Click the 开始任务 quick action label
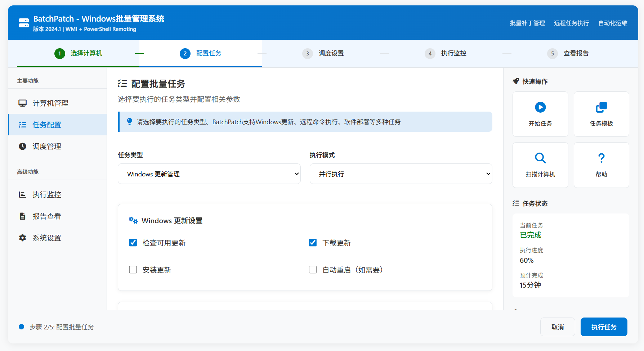The width and height of the screenshot is (644, 351). [540, 123]
